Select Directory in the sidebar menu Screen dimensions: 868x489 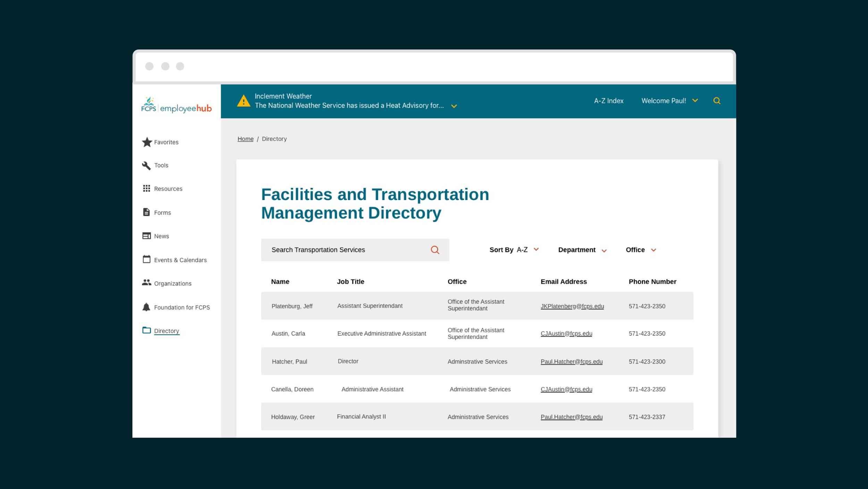166,331
